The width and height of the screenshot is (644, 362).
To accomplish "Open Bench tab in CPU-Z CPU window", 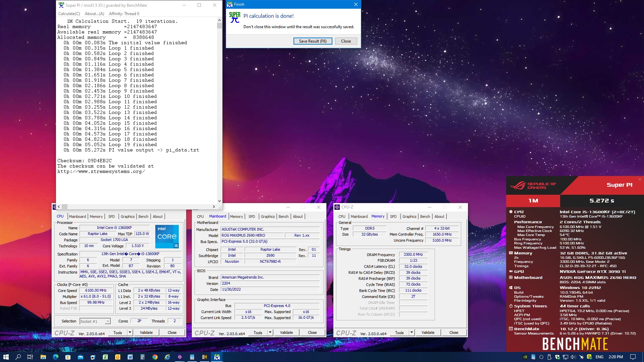I will (143, 217).
